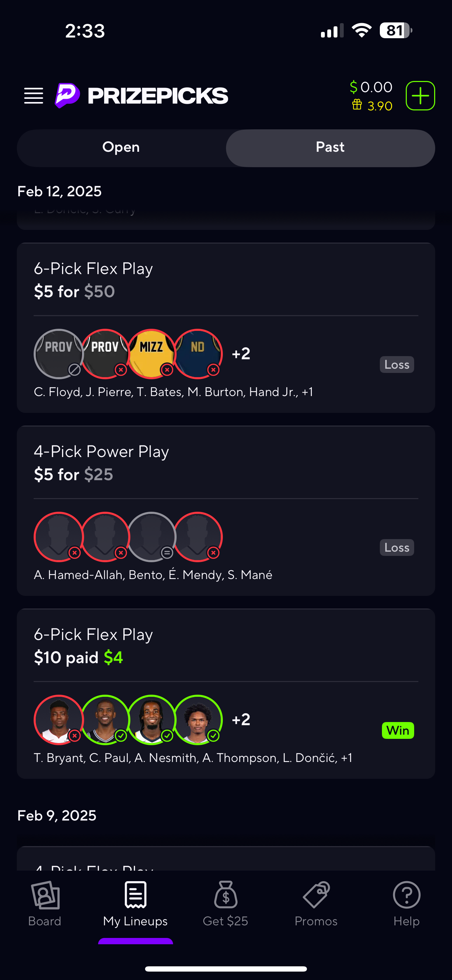452x980 pixels.
Task: Switch to the Open lineups toggle
Action: (x=121, y=148)
